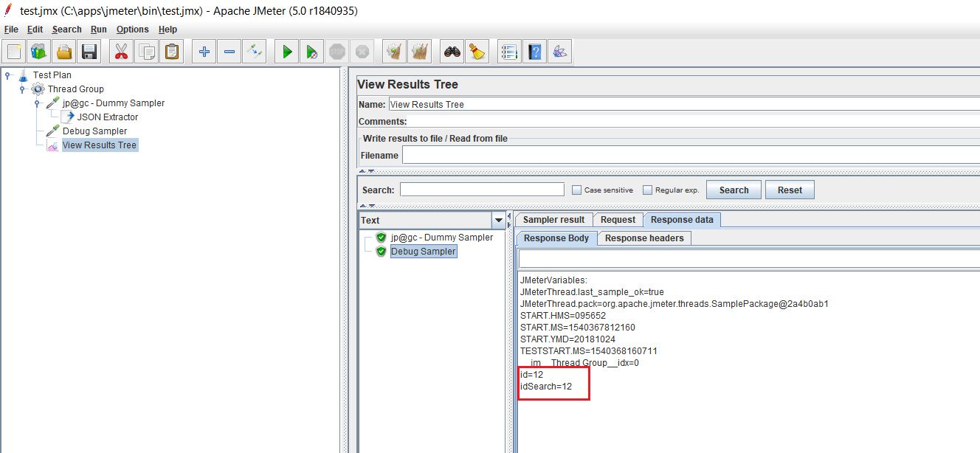Open the Help menu
The image size is (980, 453).
pyautogui.click(x=168, y=30)
